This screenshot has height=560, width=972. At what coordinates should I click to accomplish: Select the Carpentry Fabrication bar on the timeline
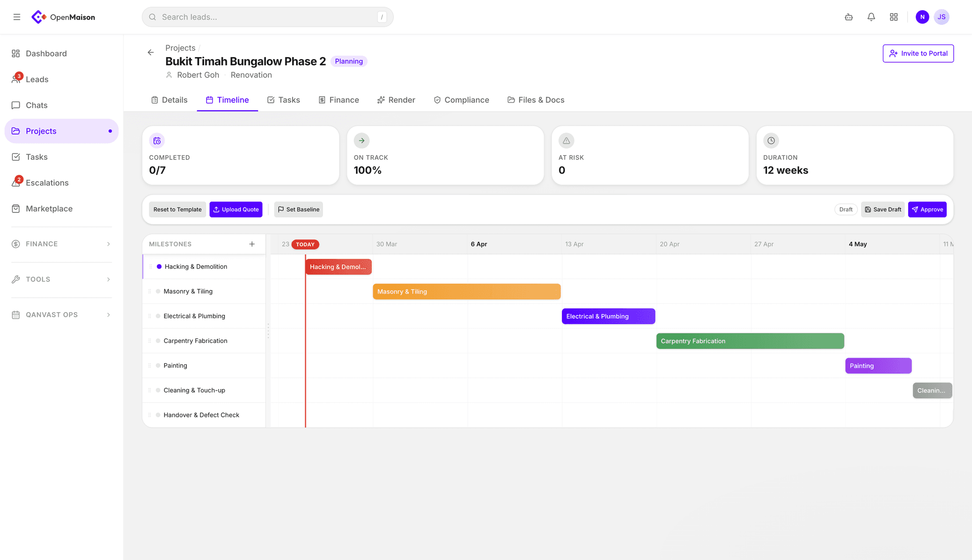point(750,341)
